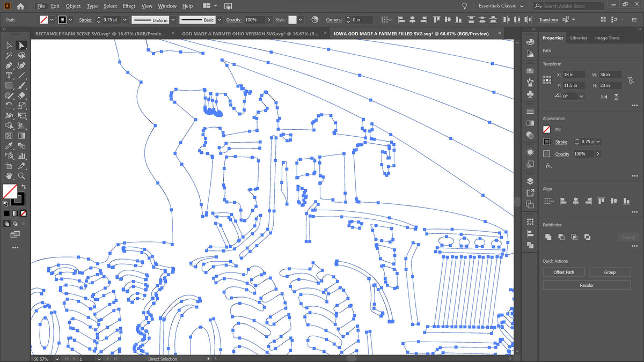
Task: Expand the opacity dropdown in control bar
Action: (269, 20)
